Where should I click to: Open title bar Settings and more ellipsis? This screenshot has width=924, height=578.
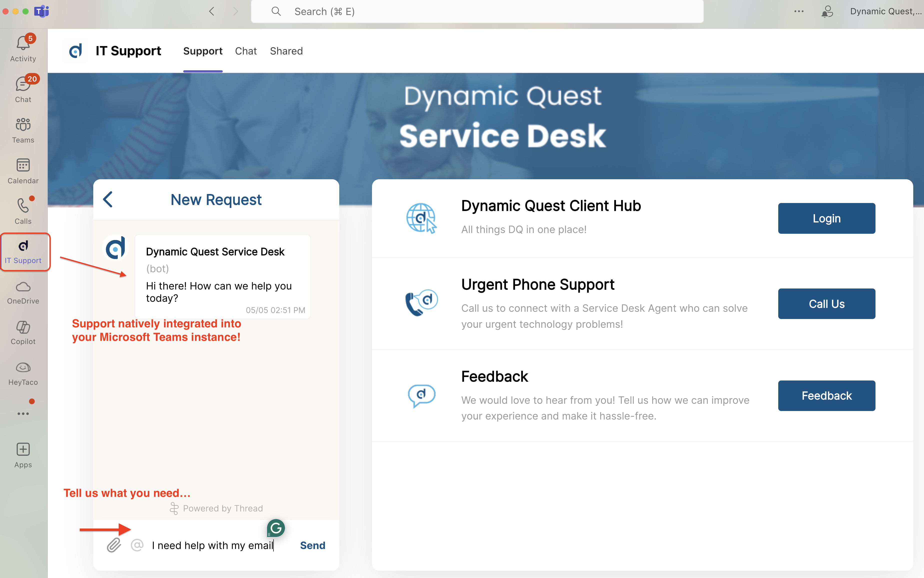798,11
